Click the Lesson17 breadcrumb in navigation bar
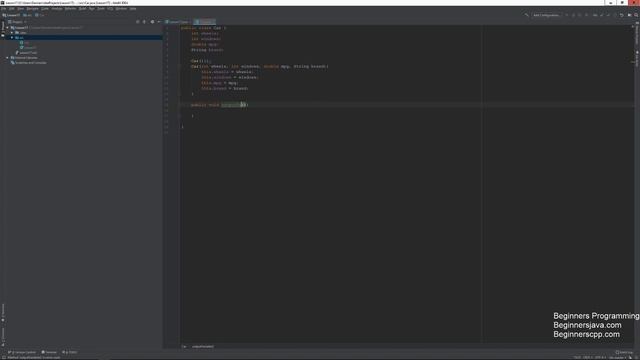This screenshot has height=360, width=640. (x=11, y=15)
